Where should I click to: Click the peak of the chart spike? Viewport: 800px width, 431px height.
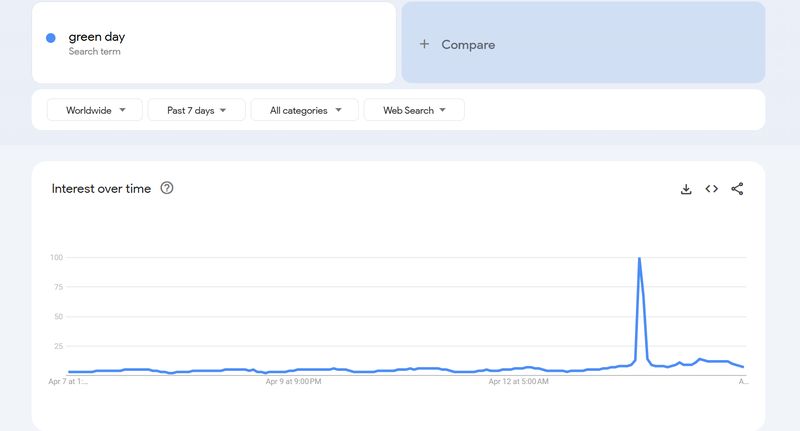pyautogui.click(x=639, y=259)
